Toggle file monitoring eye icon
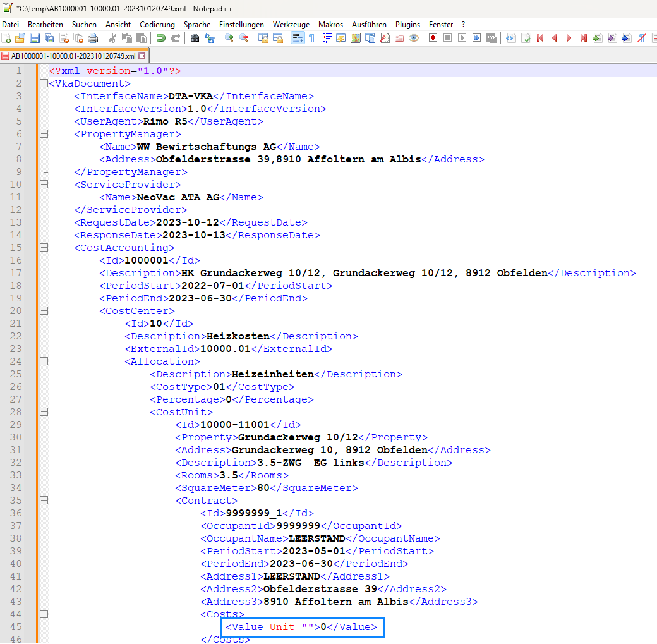The height and width of the screenshot is (644, 657). click(414, 39)
